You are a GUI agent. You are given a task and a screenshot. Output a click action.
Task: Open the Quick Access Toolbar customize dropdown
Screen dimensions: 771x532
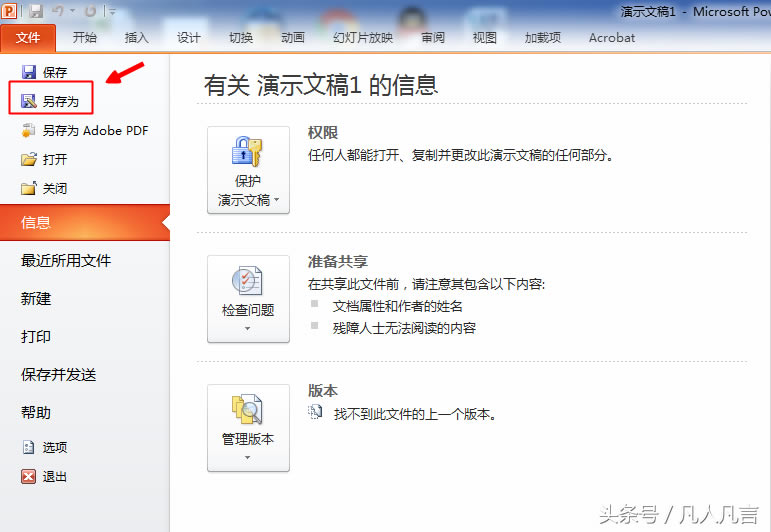(112, 12)
